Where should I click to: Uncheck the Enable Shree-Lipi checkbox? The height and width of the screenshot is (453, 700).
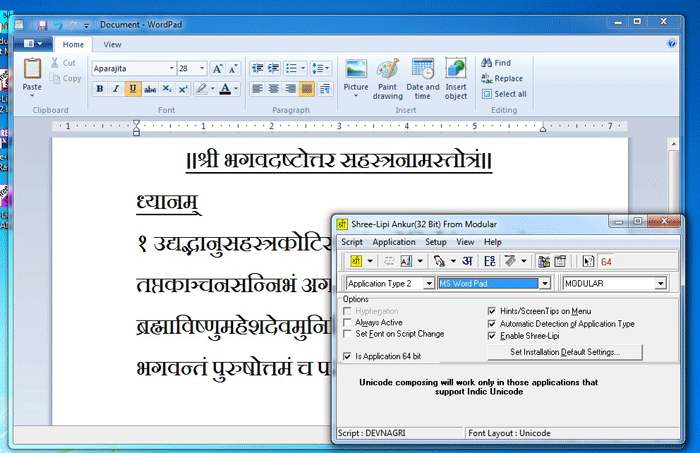coord(492,336)
